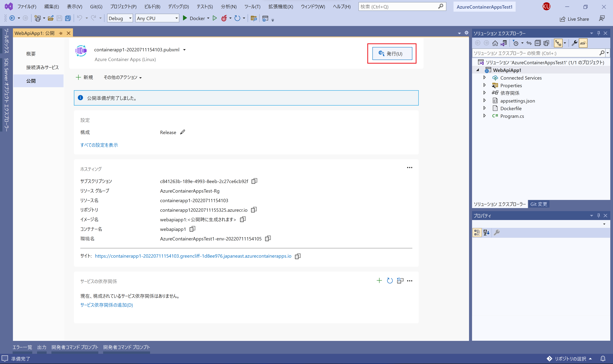Toggle Preview Selected Items icon
The height and width of the screenshot is (364, 613).
click(583, 43)
